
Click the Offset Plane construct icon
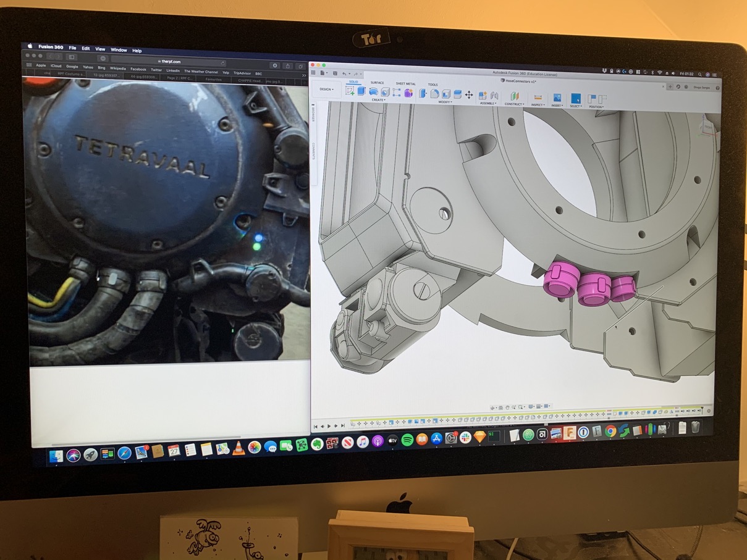coord(514,96)
